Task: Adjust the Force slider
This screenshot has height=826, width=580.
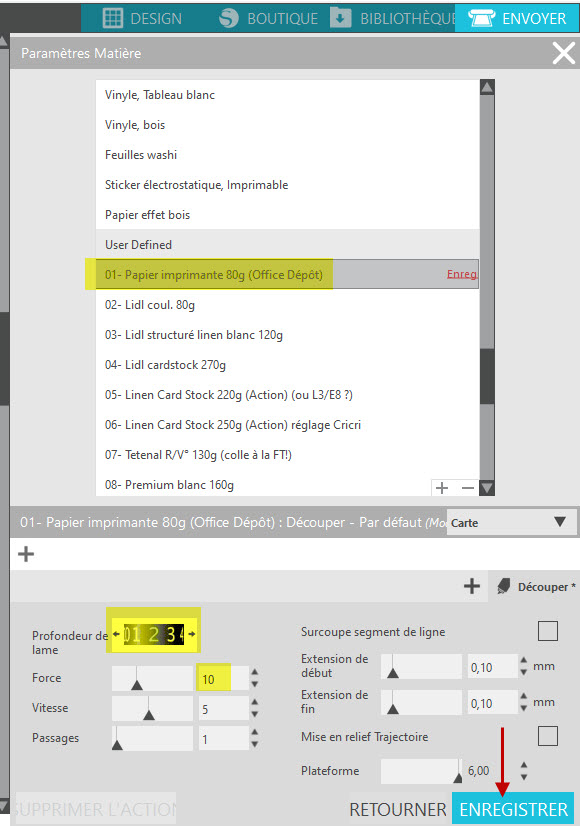Action: tap(152, 678)
